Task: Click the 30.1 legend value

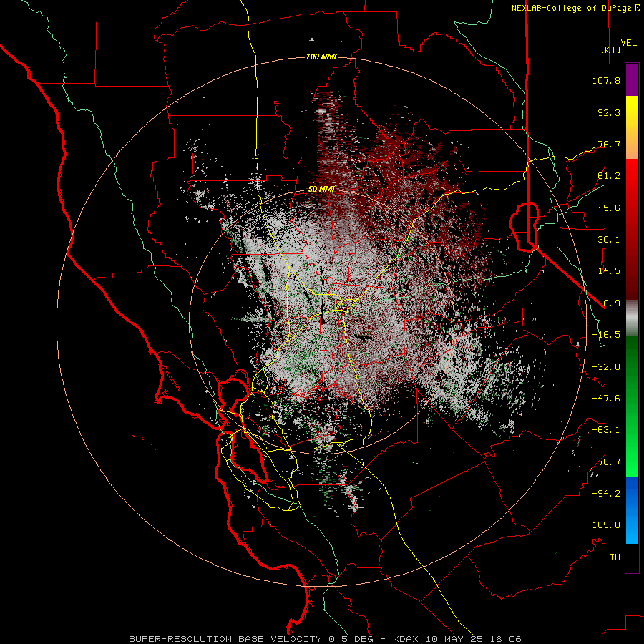Action: 609,240
